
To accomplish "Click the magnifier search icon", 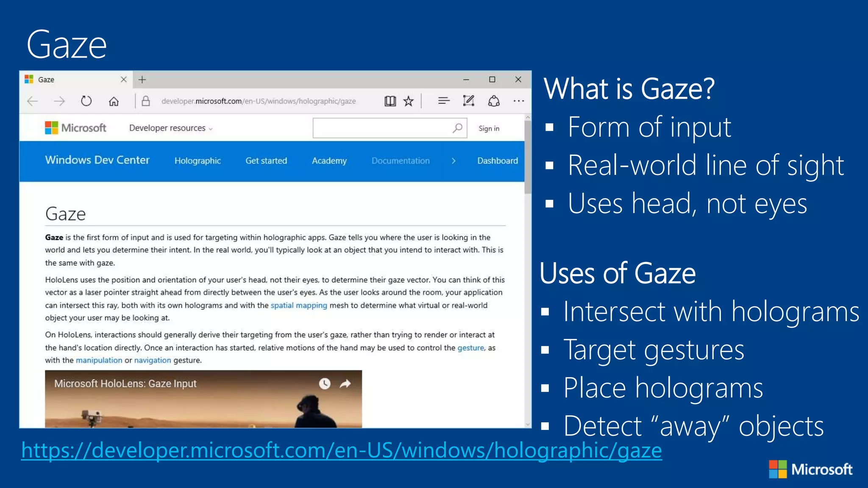I will pyautogui.click(x=457, y=128).
